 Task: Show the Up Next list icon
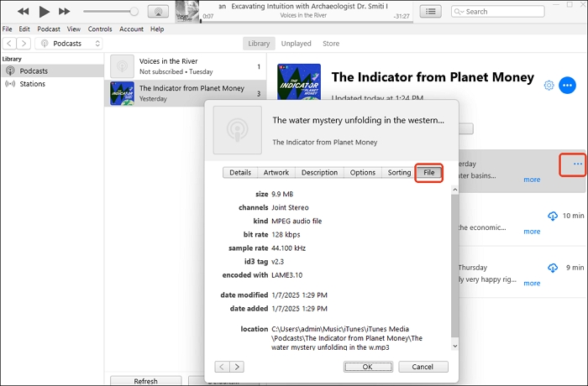[431, 12]
